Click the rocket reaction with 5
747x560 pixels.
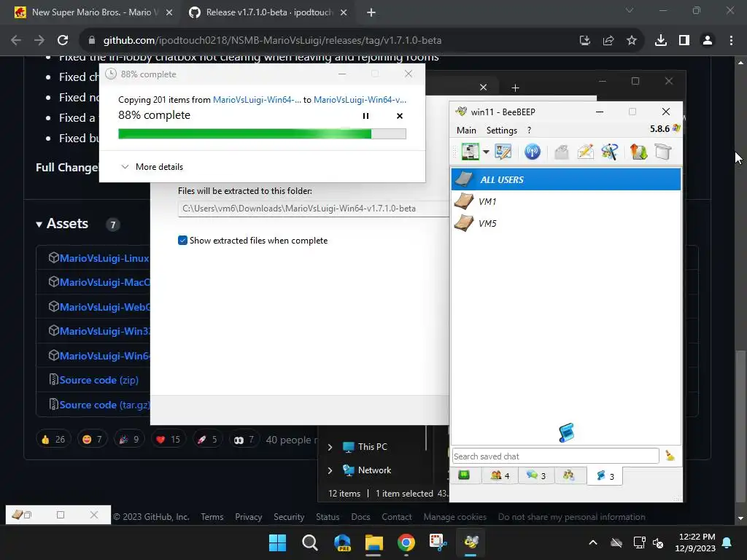click(207, 439)
